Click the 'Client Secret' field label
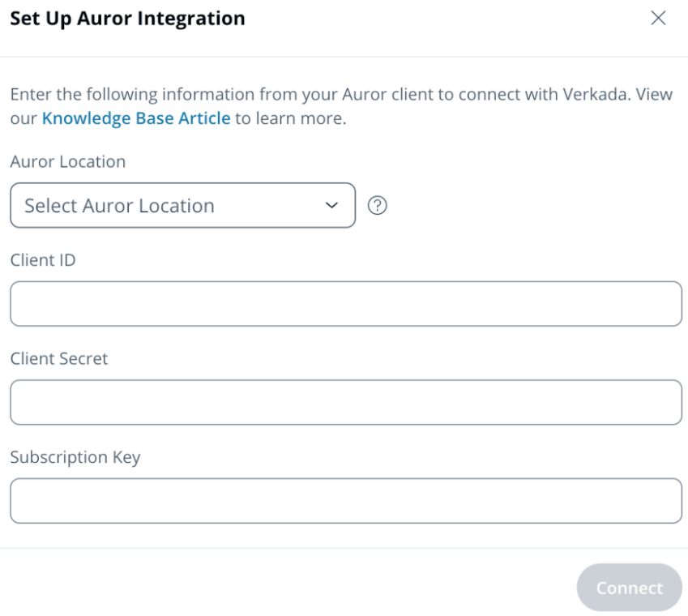 (59, 359)
